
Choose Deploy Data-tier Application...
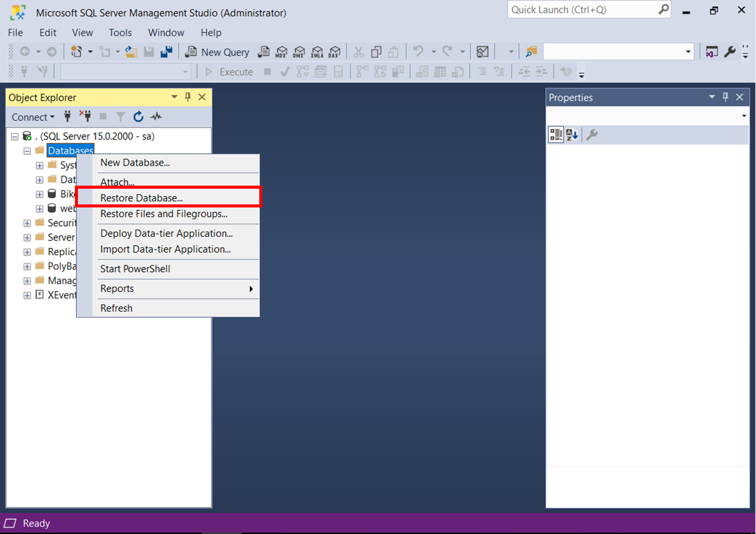[x=168, y=233]
